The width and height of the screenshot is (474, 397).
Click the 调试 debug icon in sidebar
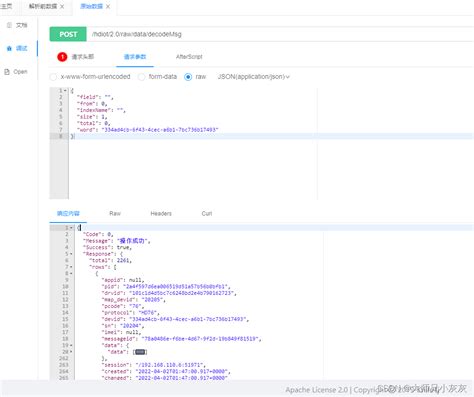9,48
